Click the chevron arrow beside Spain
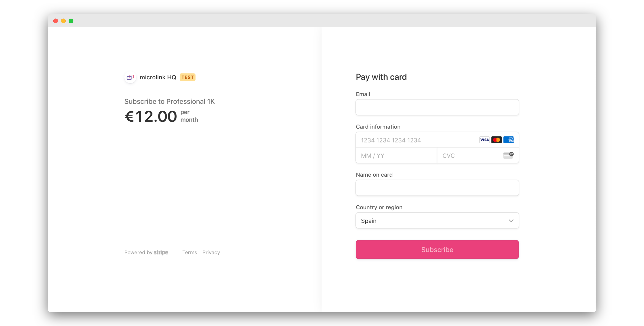 [x=511, y=221]
